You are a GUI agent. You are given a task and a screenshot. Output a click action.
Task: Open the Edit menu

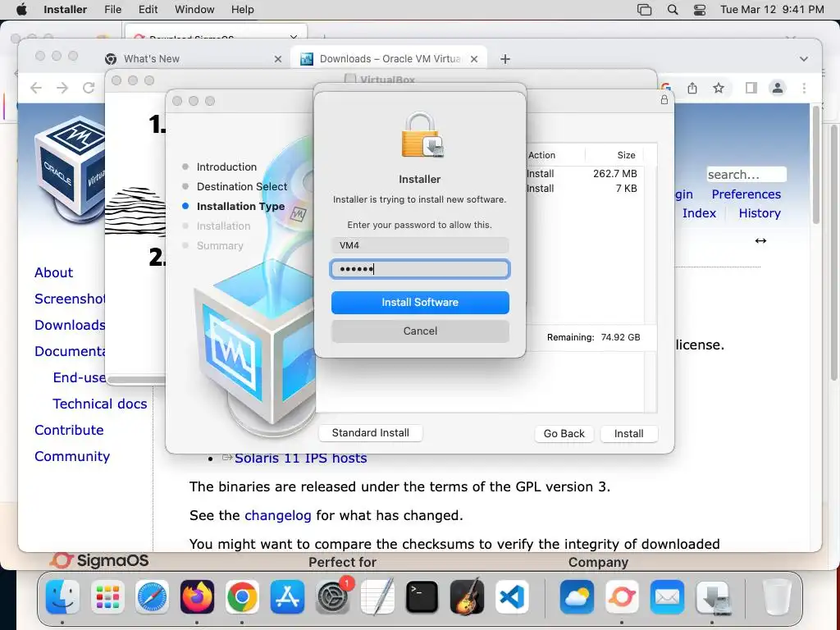(148, 10)
